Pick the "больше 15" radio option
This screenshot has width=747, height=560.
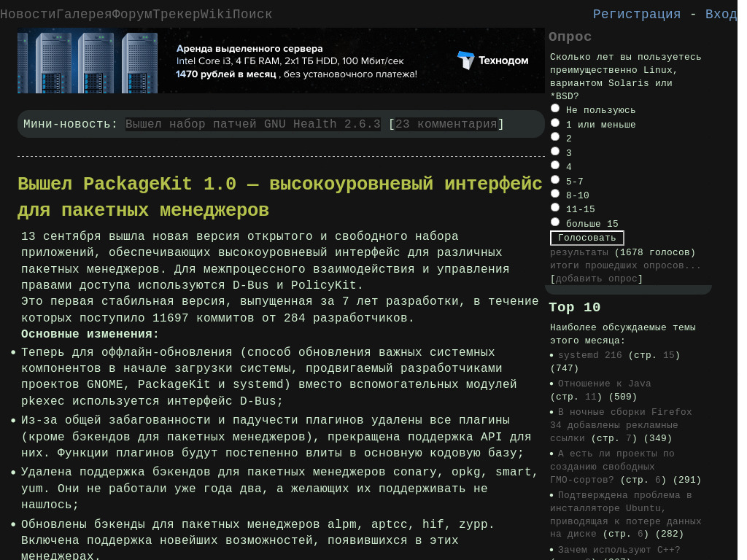(x=555, y=222)
